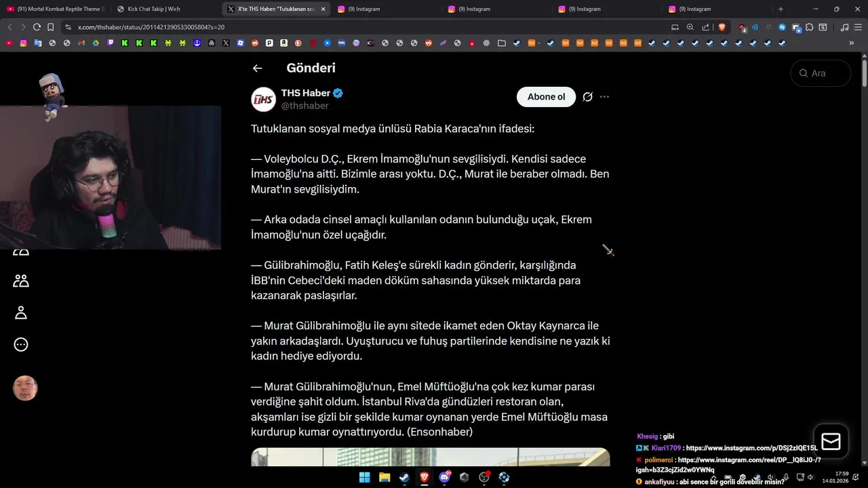
Task: Open File Explorer from the taskbar
Action: click(384, 477)
